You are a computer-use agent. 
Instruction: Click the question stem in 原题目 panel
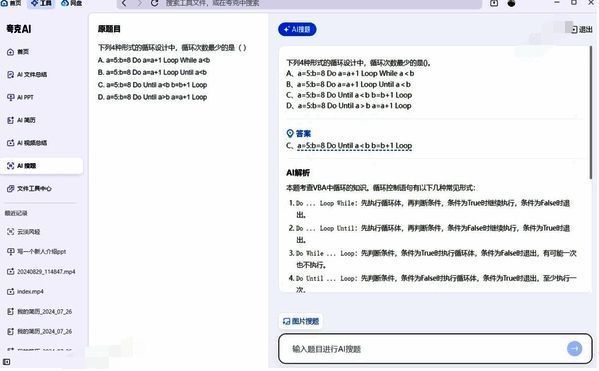pos(172,47)
